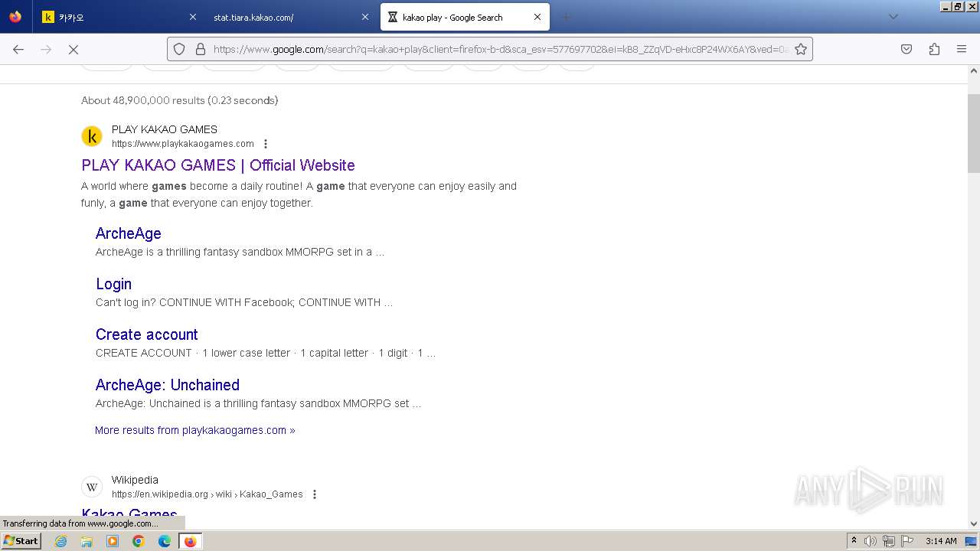Open a new tab with the plus button
The height and width of the screenshot is (551, 980).
pyautogui.click(x=567, y=17)
